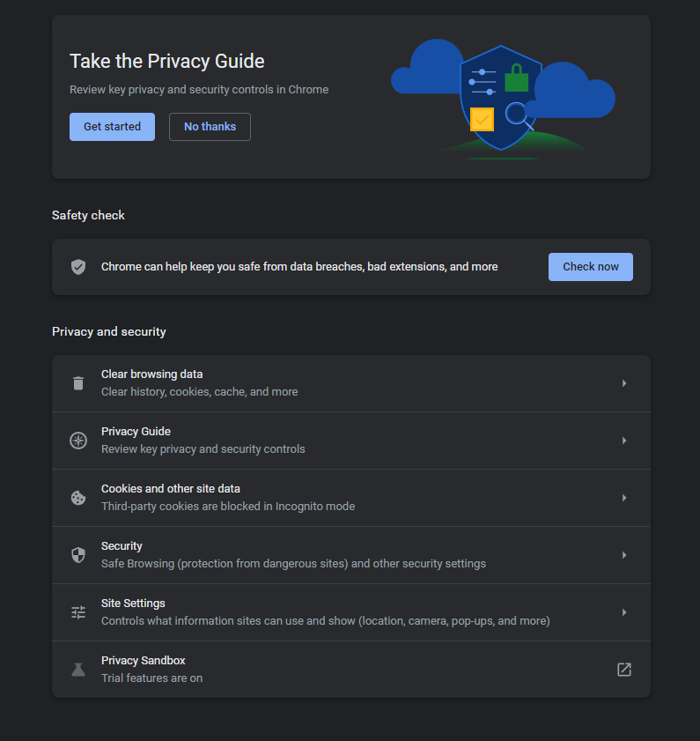The width and height of the screenshot is (700, 741).
Task: Open Cookies and other site data chevron
Action: pyautogui.click(x=623, y=497)
